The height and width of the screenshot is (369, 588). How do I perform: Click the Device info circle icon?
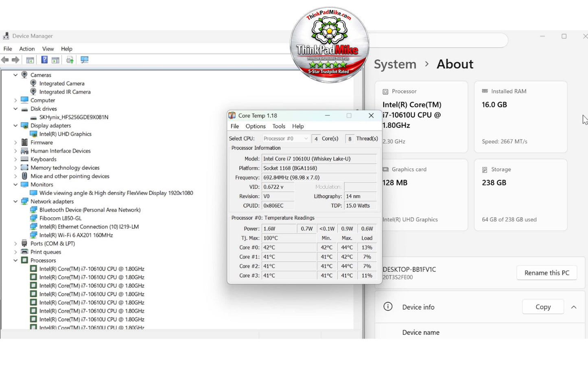(388, 307)
